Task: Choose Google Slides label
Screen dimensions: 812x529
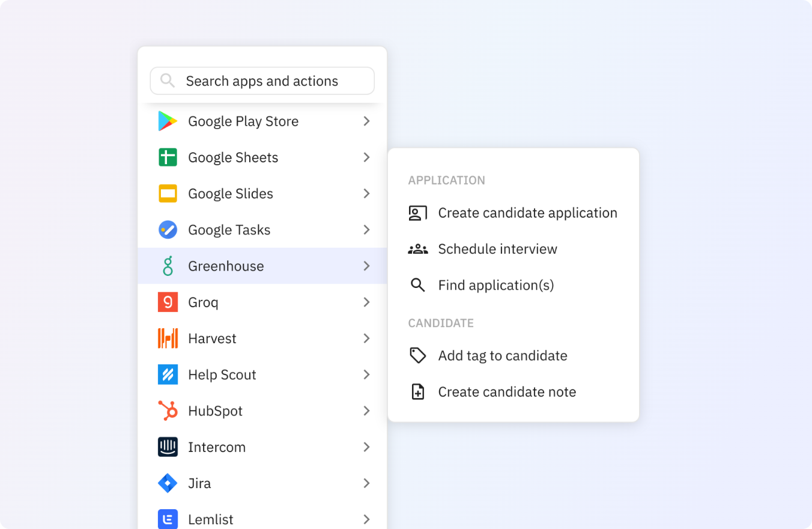Action: [x=231, y=194]
